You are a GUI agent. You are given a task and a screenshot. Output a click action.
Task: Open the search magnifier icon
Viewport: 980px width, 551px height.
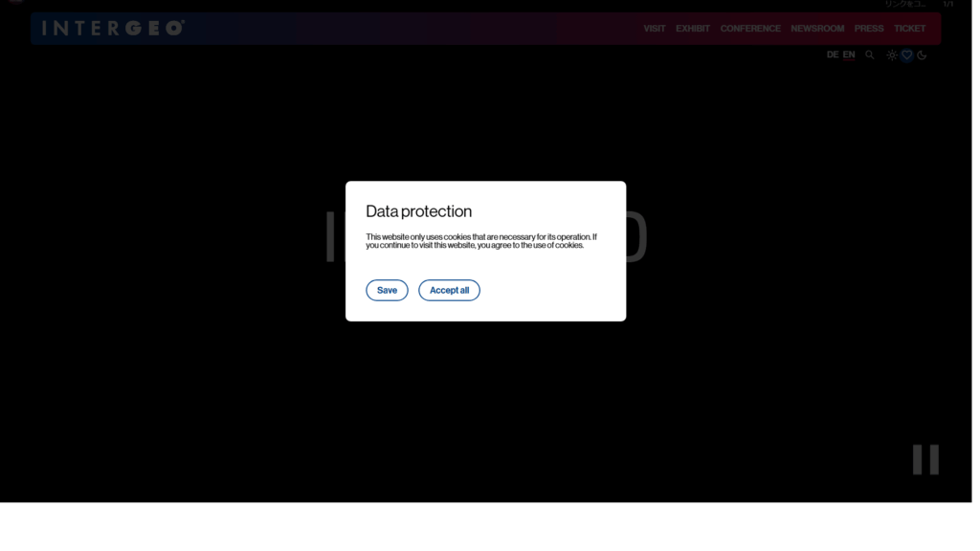tap(869, 55)
